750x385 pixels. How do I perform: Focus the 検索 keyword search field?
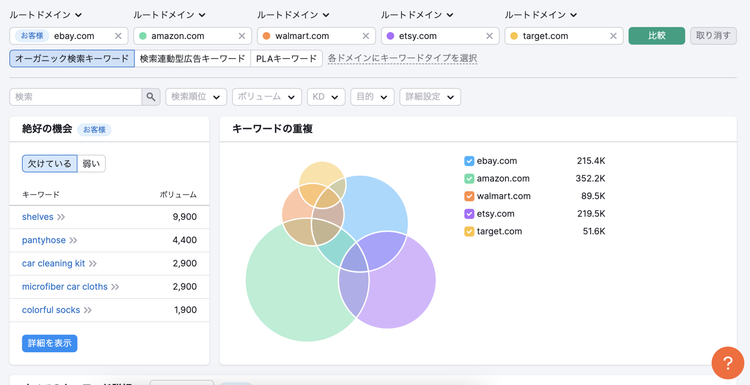point(76,97)
